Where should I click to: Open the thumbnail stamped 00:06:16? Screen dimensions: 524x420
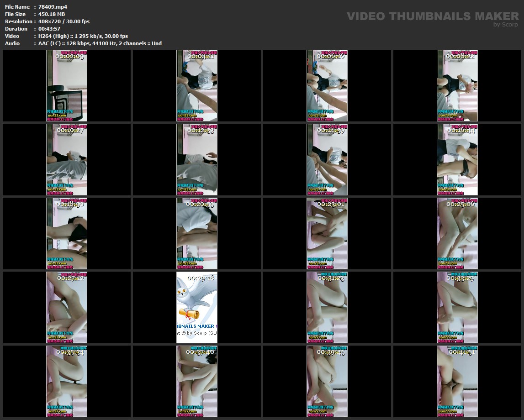pyautogui.click(x=327, y=85)
